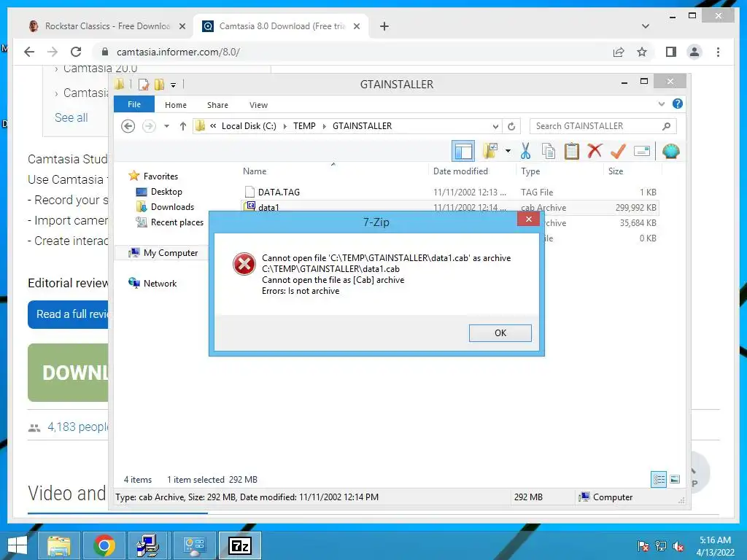Click the shell icon in toolbar

[x=671, y=151]
